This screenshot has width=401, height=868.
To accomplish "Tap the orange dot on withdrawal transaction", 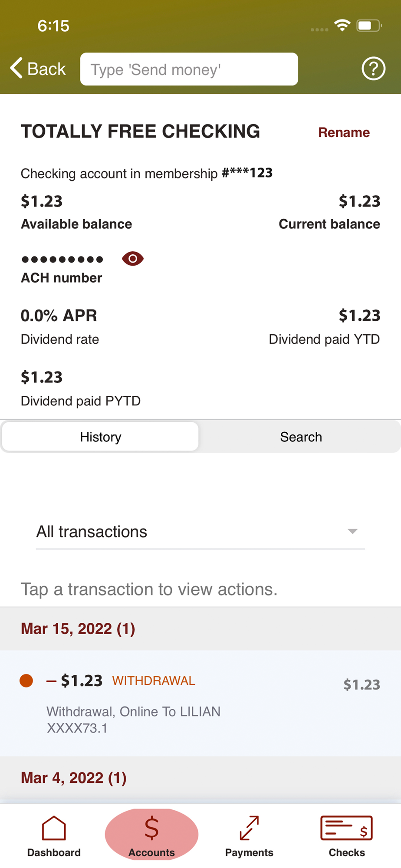I will point(26,681).
